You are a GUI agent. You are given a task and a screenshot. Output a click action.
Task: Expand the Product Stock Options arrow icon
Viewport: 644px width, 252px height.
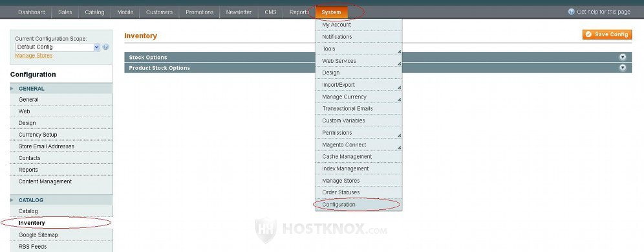click(623, 68)
